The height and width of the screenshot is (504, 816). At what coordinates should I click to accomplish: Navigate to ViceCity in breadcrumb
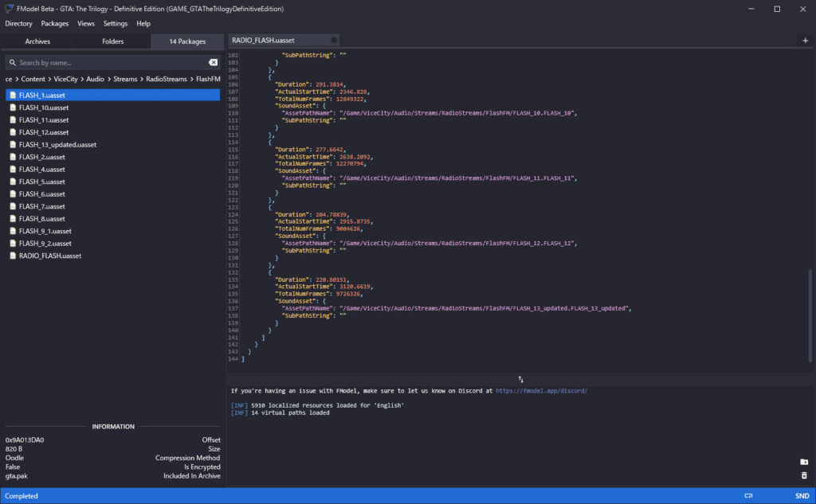point(65,79)
